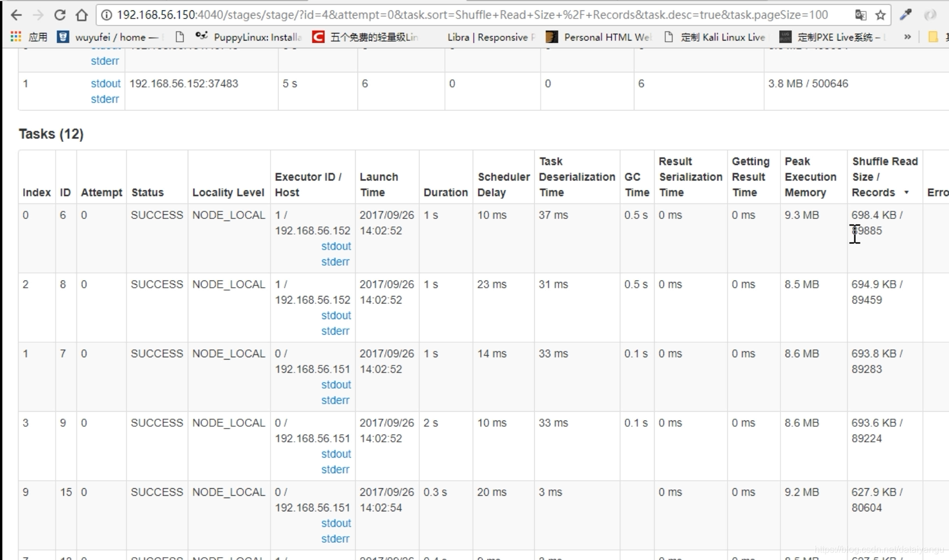Sort tasks by Index column
The image size is (949, 560).
pos(36,192)
